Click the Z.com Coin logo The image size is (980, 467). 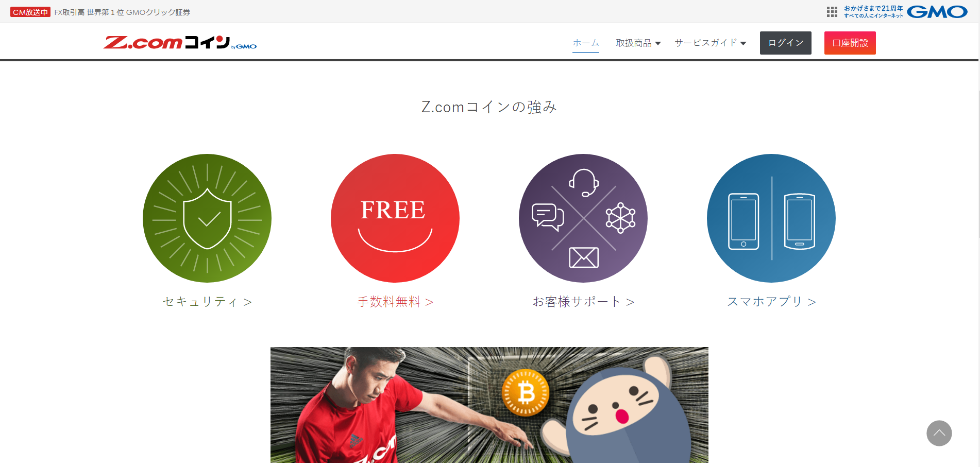point(180,43)
